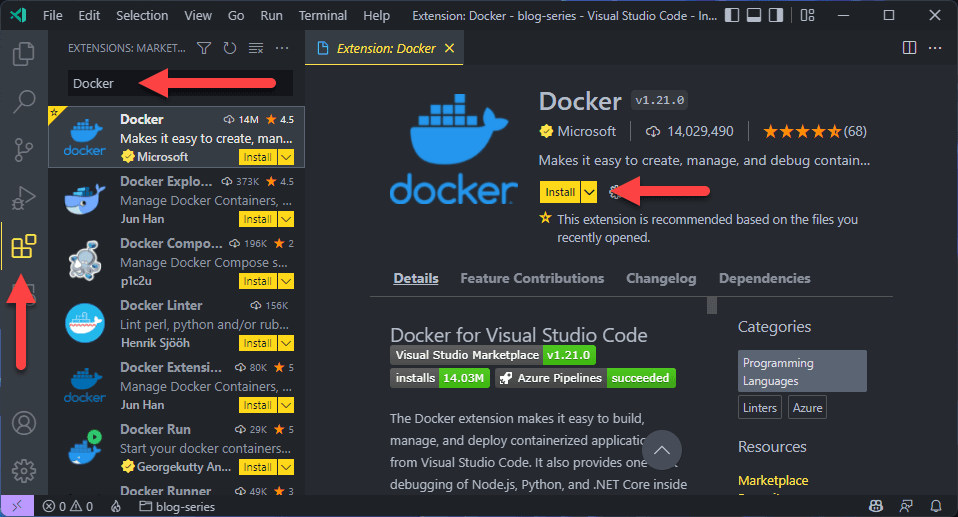Expand install dropdown for Docker Linter
This screenshot has width=958, height=517.
pos(286,343)
